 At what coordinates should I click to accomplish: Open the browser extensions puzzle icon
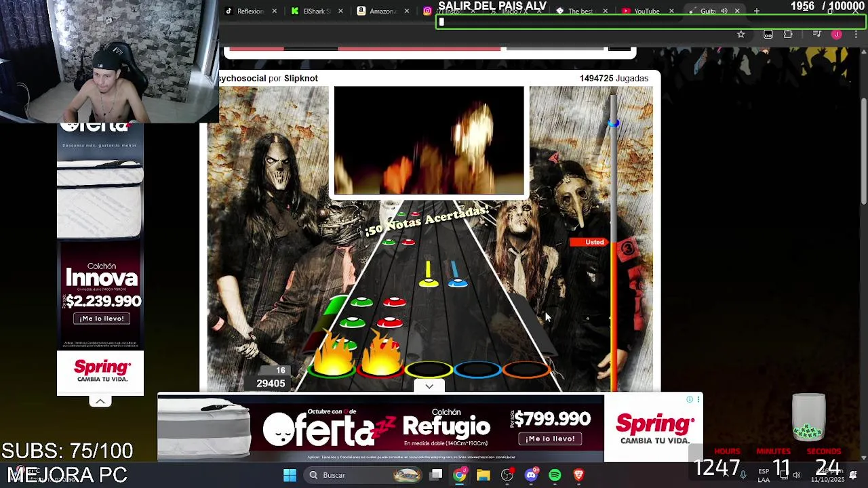pyautogui.click(x=788, y=35)
